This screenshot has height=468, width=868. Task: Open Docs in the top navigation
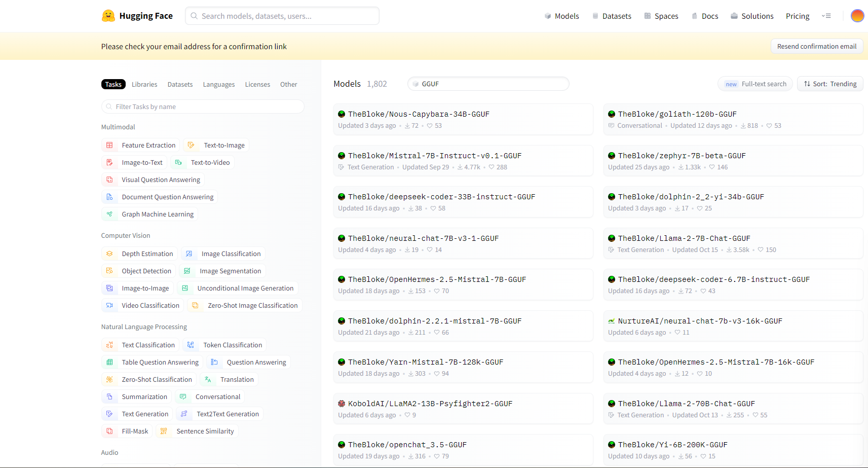[705, 16]
